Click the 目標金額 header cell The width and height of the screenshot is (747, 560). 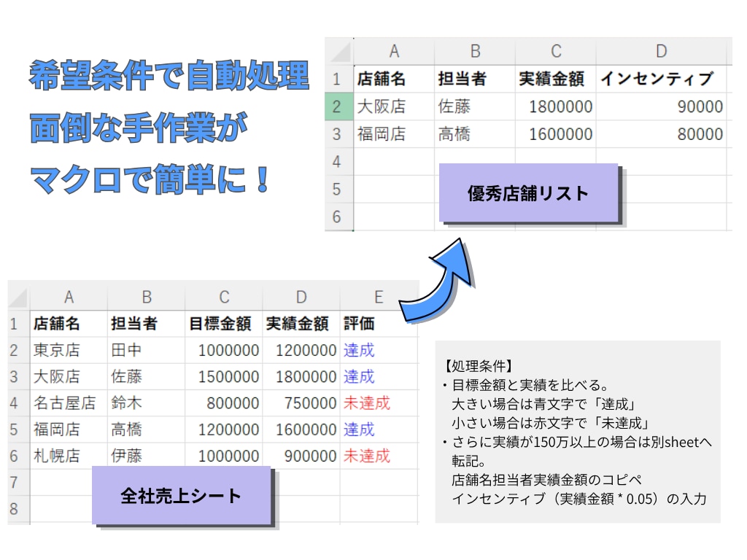[x=224, y=324]
